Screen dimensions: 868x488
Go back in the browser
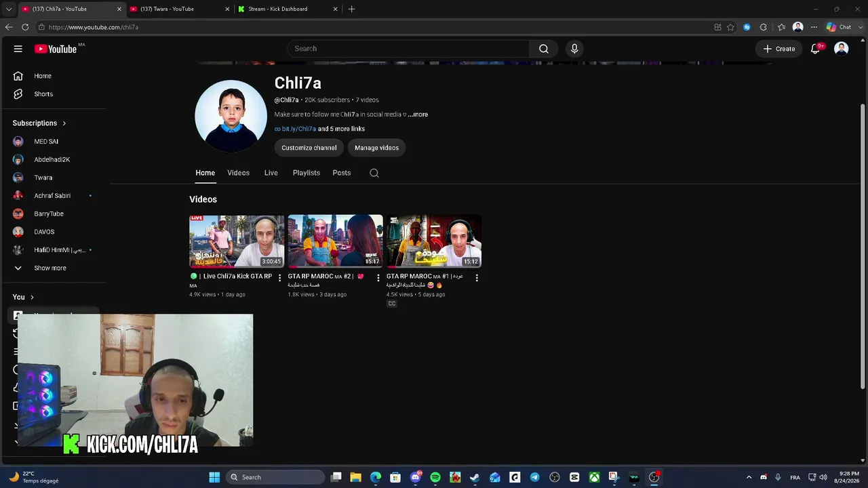[x=9, y=27]
